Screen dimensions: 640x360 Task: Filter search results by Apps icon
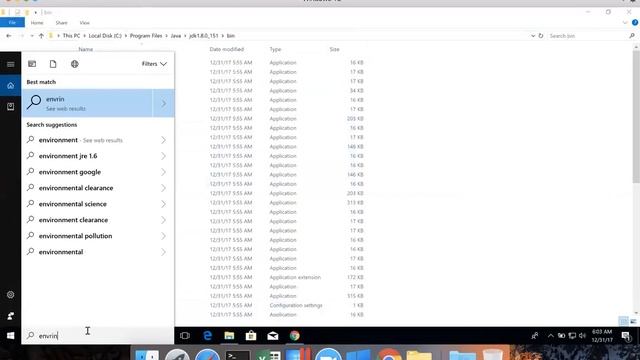point(32,64)
